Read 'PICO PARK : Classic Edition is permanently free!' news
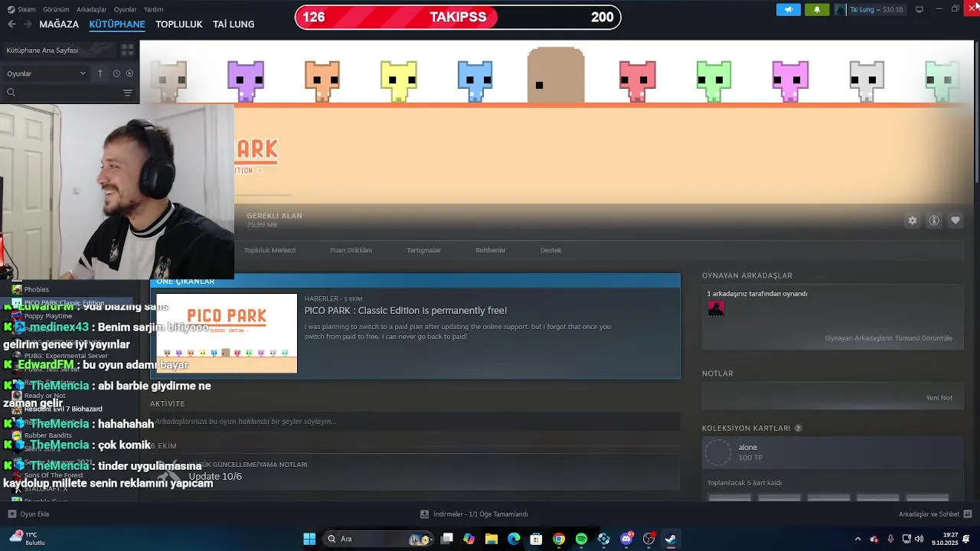 click(x=406, y=311)
